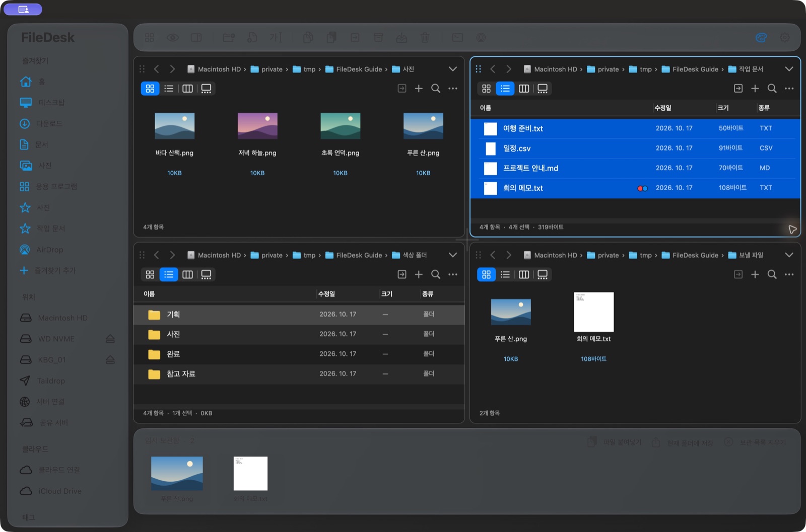Toggle the side panel icon in the top toolbar
Image resolution: width=806 pixels, height=532 pixels.
pos(196,38)
